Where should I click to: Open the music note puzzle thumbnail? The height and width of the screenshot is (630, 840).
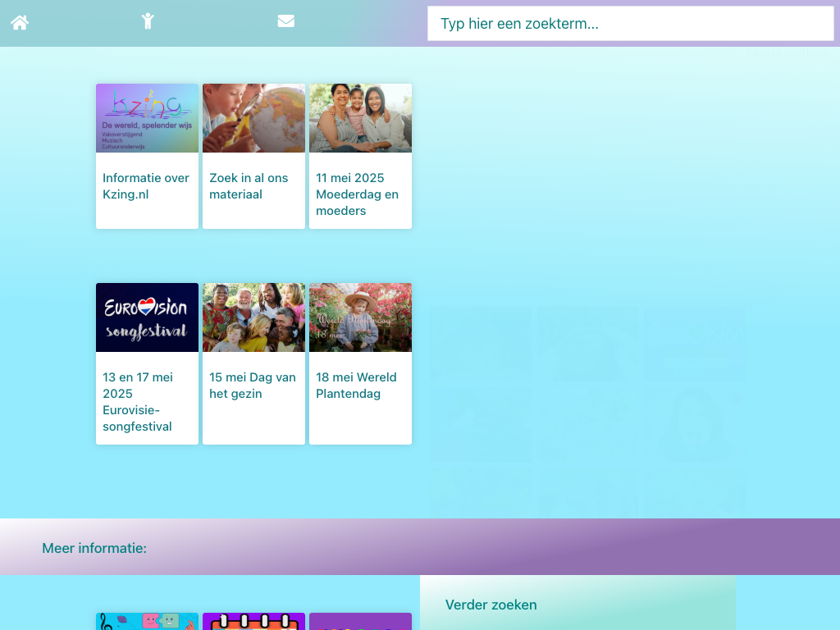click(x=148, y=622)
